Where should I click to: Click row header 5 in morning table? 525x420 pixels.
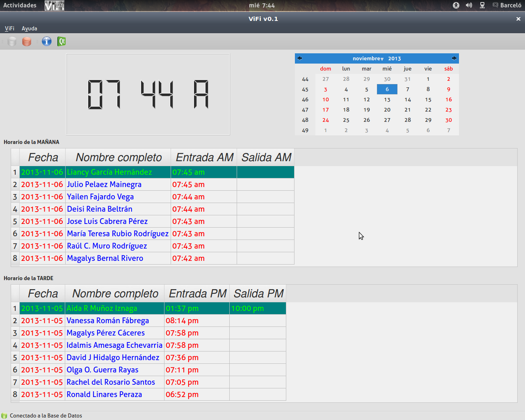click(15, 221)
